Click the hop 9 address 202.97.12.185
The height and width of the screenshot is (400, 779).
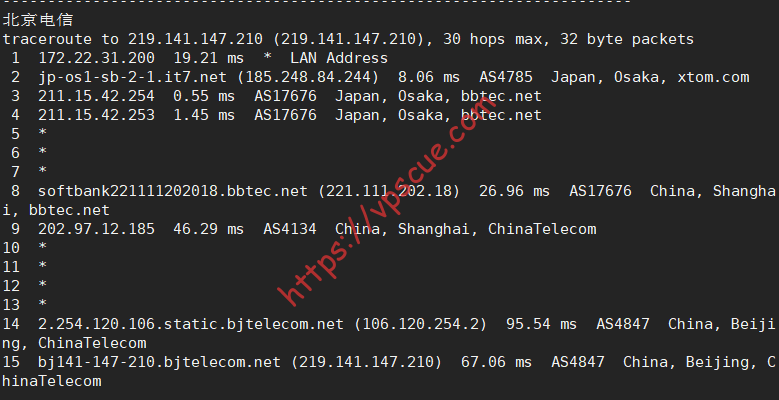tap(96, 229)
